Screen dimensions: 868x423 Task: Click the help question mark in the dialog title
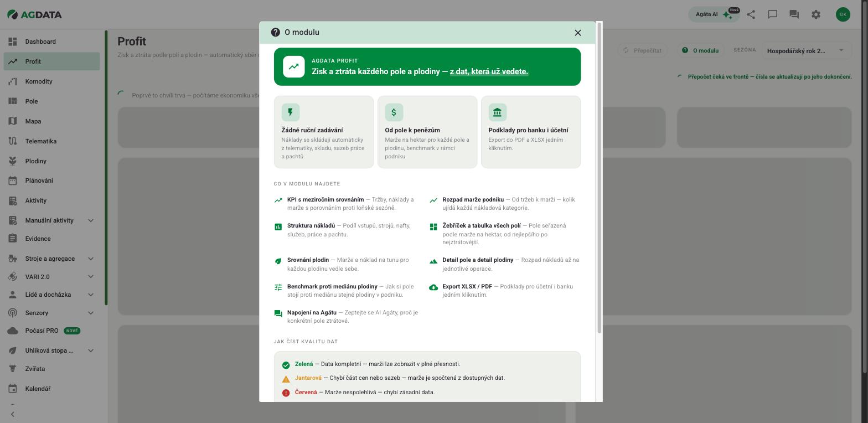pyautogui.click(x=276, y=32)
